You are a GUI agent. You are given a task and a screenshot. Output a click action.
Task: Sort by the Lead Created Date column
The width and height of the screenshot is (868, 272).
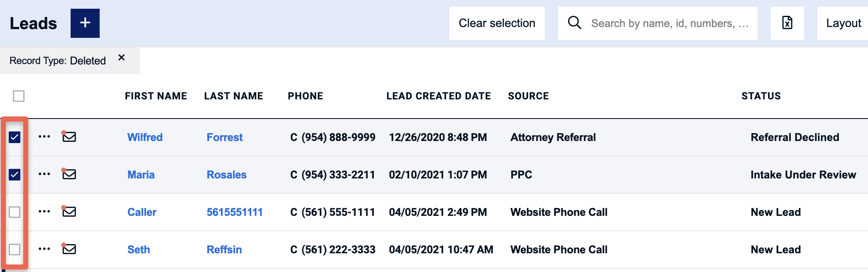pos(439,96)
